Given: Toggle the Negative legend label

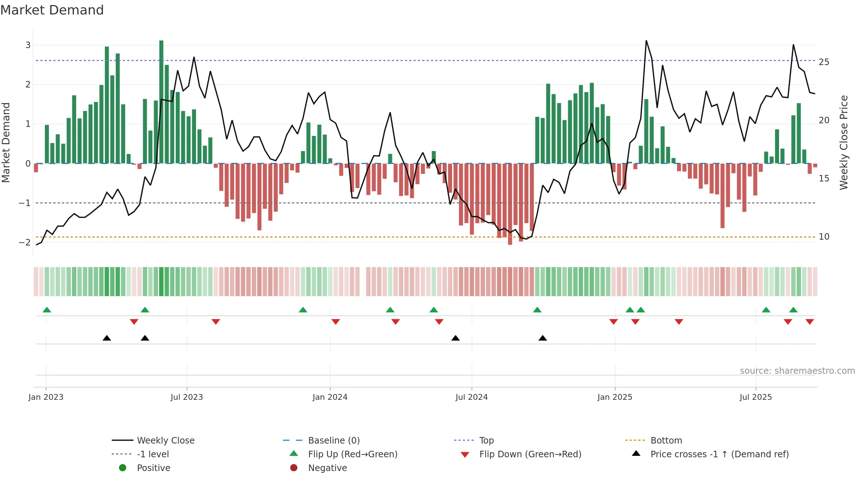Looking at the screenshot, I should pyautogui.click(x=327, y=468).
